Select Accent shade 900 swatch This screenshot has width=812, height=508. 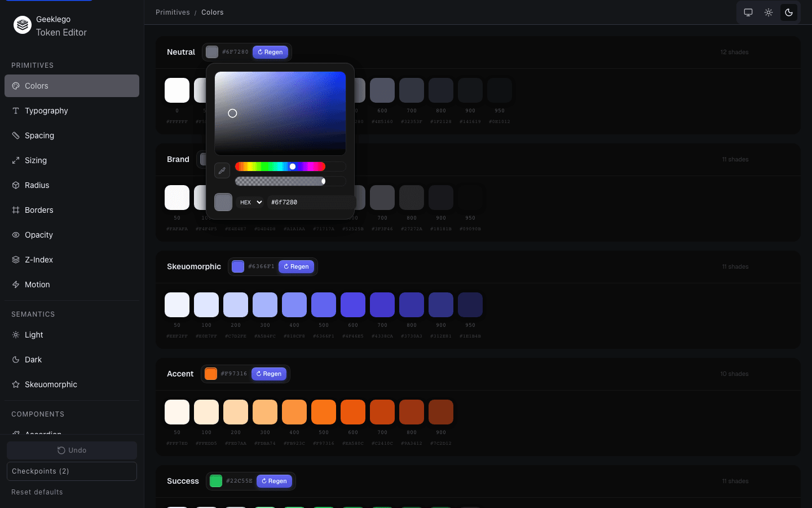(x=441, y=412)
